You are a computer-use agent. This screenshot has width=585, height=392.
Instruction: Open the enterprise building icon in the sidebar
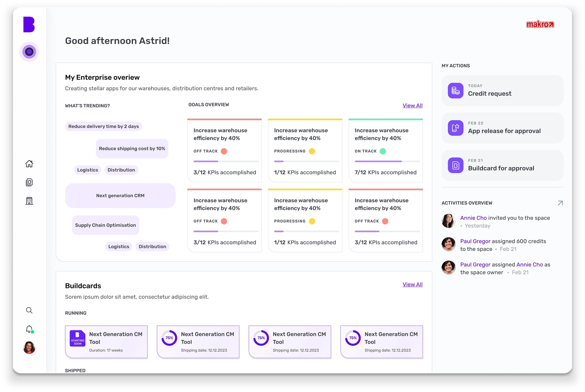(29, 201)
